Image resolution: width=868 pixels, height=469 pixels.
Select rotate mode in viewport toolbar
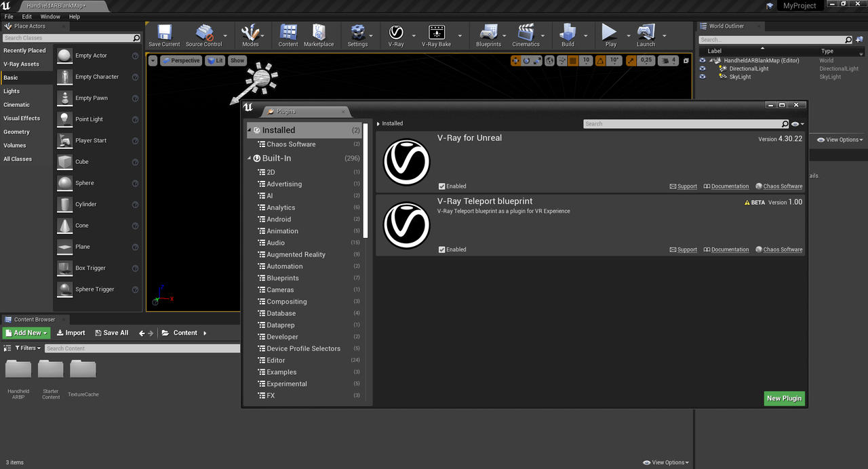(x=527, y=60)
